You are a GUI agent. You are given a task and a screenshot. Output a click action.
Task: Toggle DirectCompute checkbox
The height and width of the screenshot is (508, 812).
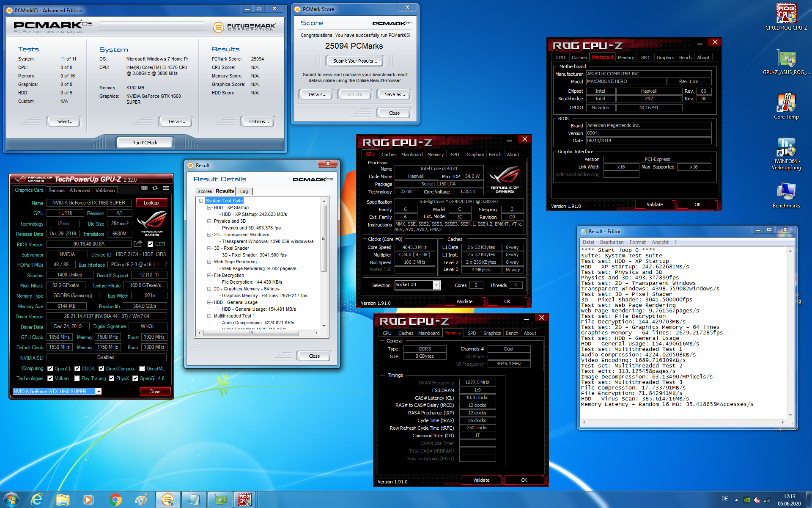coord(101,368)
